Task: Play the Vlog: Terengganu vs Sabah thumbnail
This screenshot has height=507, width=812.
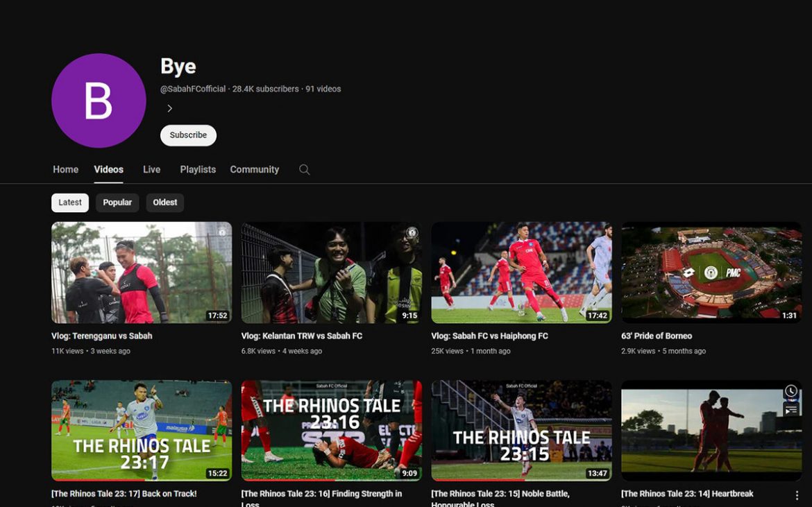Action: (142, 273)
